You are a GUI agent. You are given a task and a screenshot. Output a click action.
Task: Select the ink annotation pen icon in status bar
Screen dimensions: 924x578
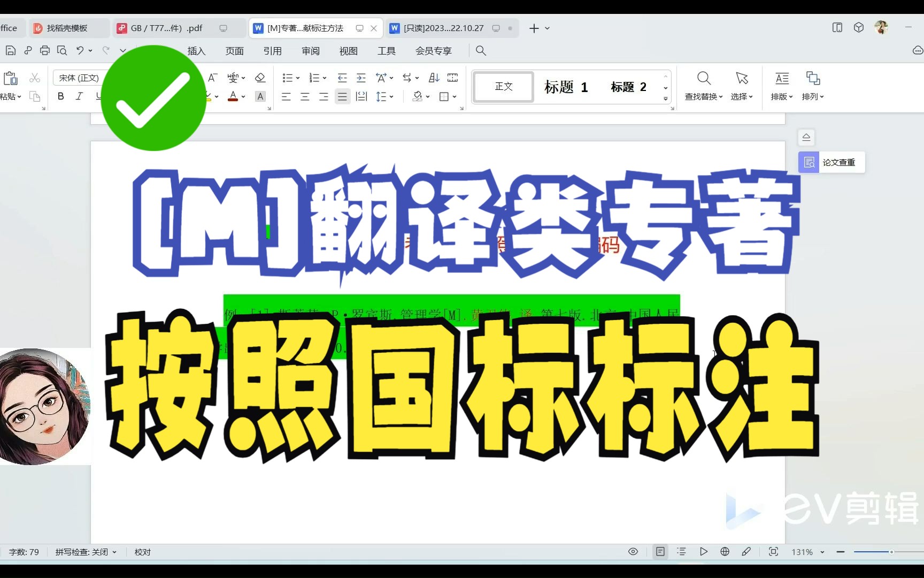(x=746, y=552)
